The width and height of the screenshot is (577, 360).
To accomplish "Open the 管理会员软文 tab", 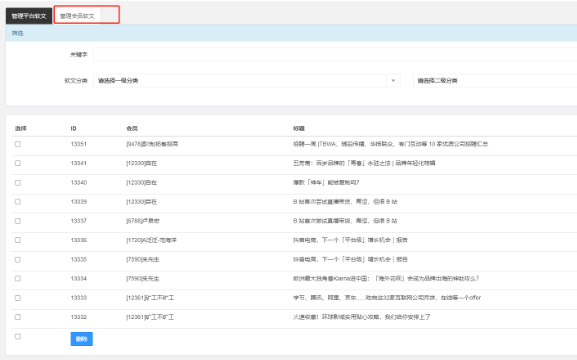I will [x=77, y=16].
